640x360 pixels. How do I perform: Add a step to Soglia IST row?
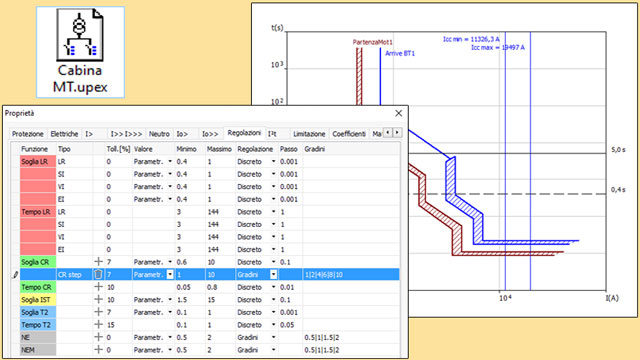click(x=98, y=300)
